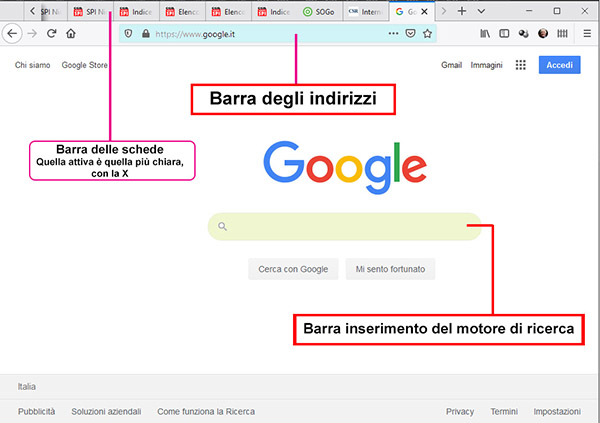The image size is (600, 423).
Task: Select Elenco tab right after an Indice tab
Action: tap(183, 12)
